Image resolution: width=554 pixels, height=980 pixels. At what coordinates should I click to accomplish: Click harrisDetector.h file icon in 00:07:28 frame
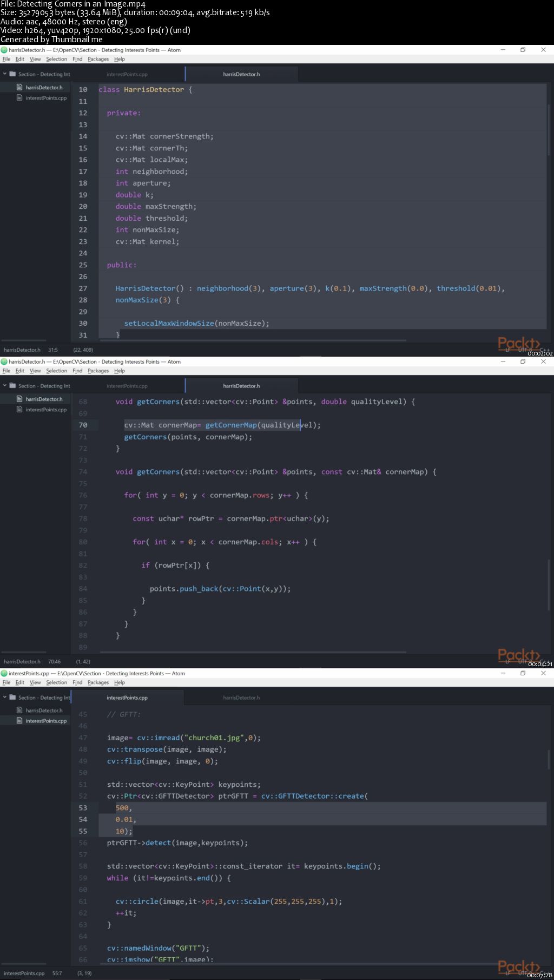(19, 710)
